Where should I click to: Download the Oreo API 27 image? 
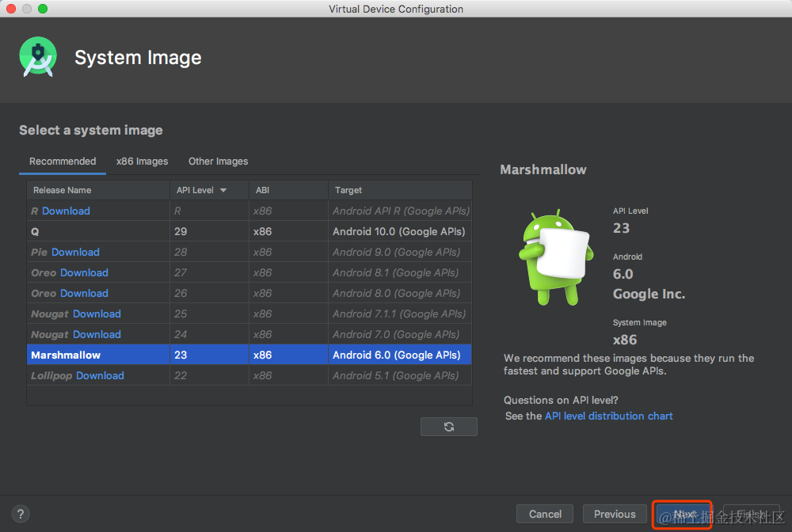coord(84,272)
